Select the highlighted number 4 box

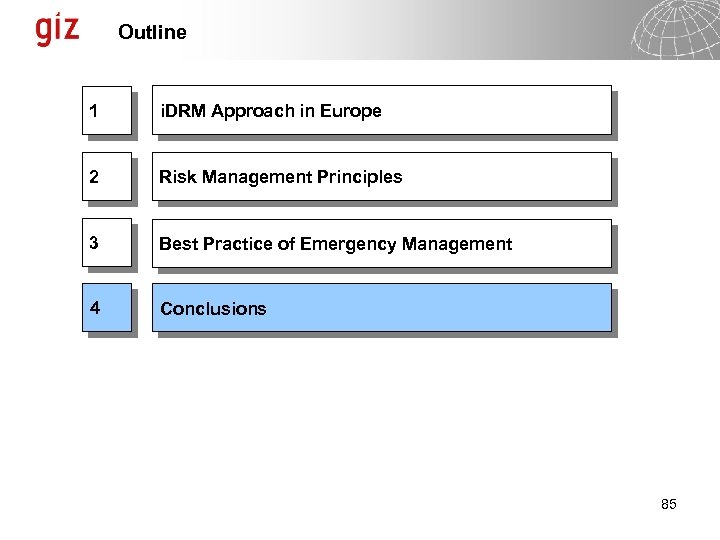106,308
